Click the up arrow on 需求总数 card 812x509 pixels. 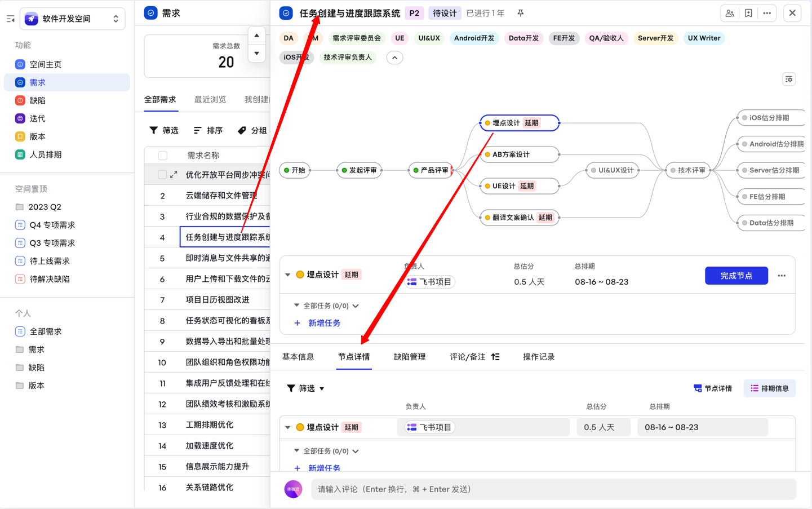pos(256,36)
